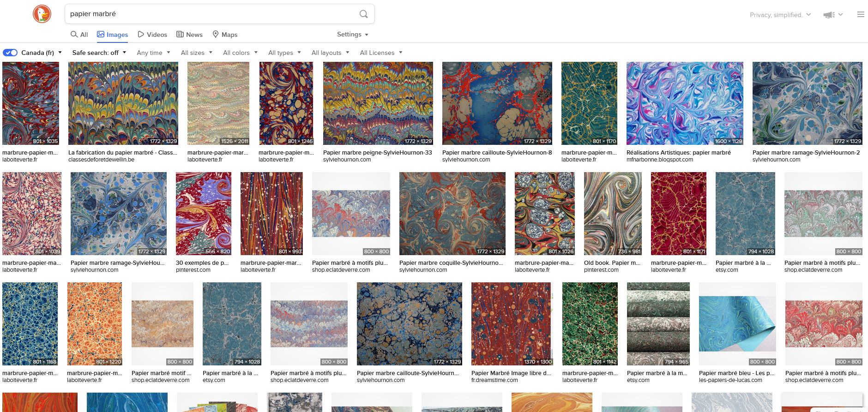Screen dimensions: 868x412
Task: Expand the Settings dropdown
Action: click(353, 35)
